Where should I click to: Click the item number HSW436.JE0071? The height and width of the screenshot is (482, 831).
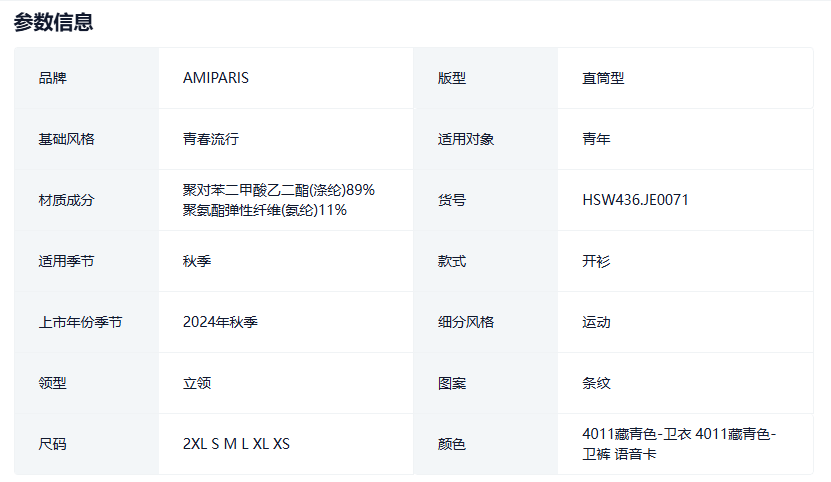(635, 200)
